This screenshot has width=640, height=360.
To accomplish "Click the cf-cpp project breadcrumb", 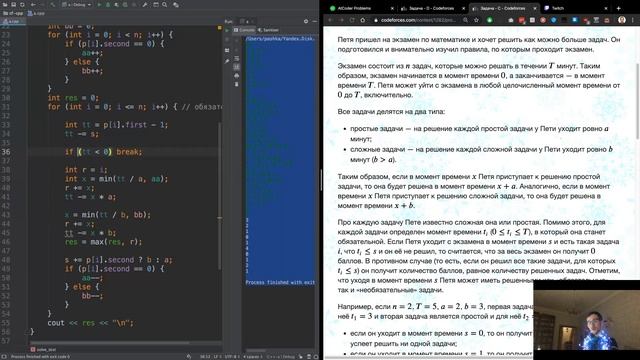I will tap(13, 13).
